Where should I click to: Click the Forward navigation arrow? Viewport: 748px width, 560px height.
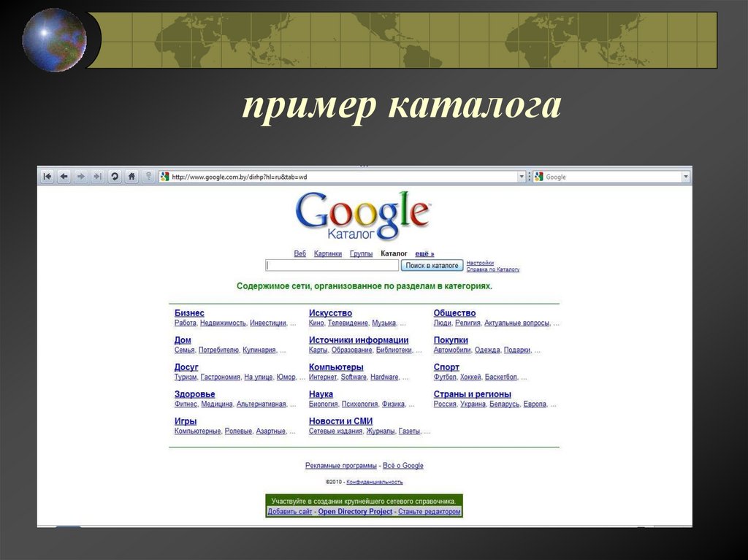(x=80, y=176)
